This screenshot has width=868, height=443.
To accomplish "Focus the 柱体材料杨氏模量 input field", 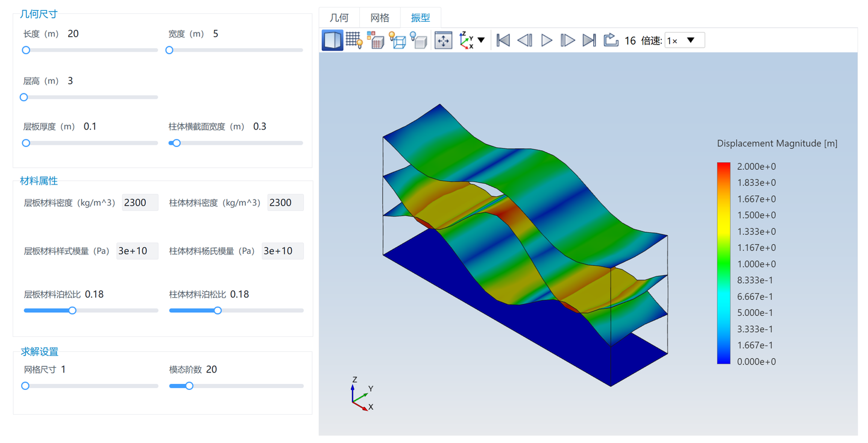I will pyautogui.click(x=283, y=251).
